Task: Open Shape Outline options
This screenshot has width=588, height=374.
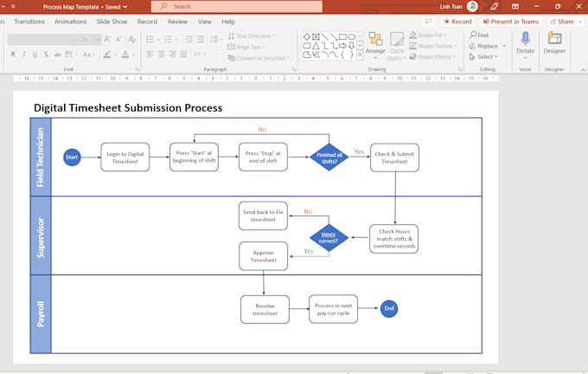Action: (433, 46)
